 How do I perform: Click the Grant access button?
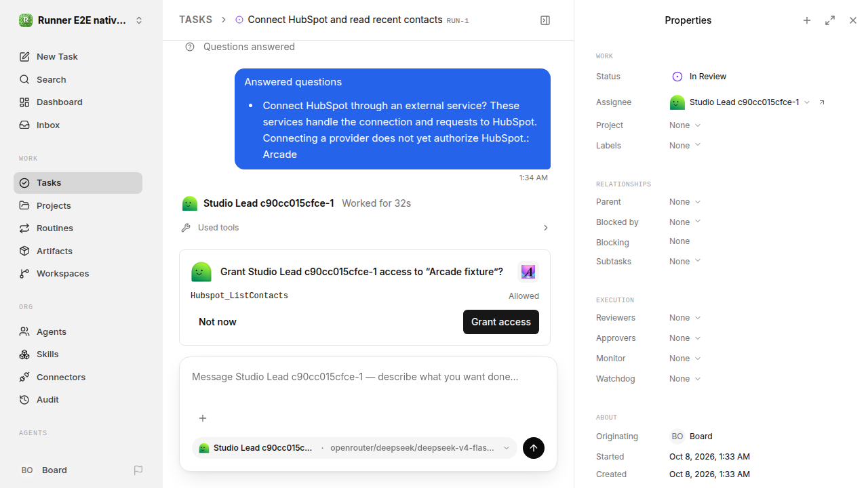[501, 322]
